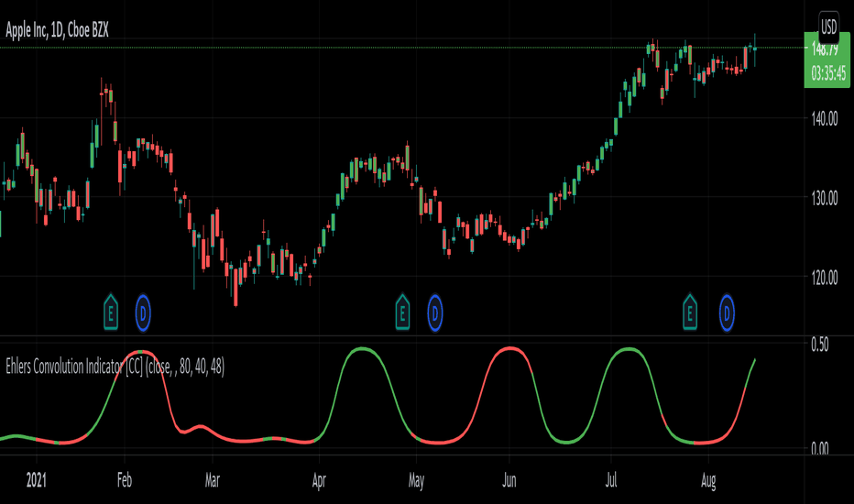Click the earnings marker near February

(111, 312)
